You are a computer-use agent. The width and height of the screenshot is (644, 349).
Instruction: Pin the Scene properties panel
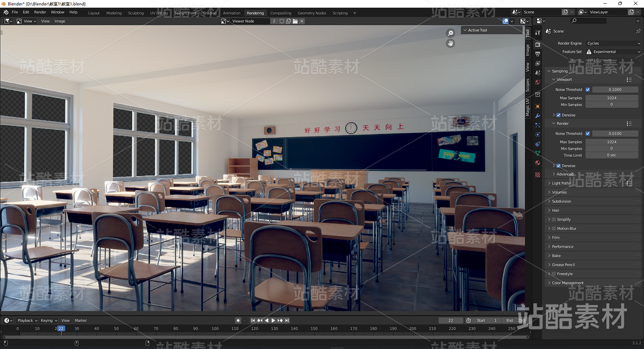click(x=638, y=31)
